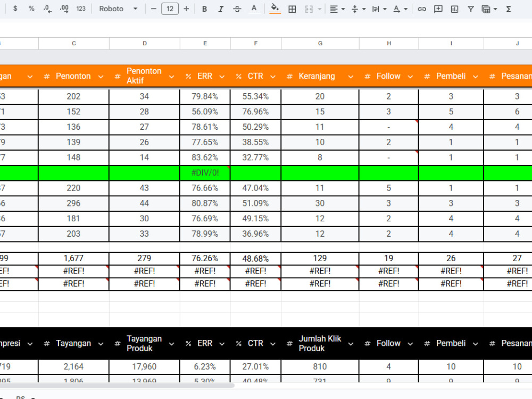Create a filter

pos(471,9)
